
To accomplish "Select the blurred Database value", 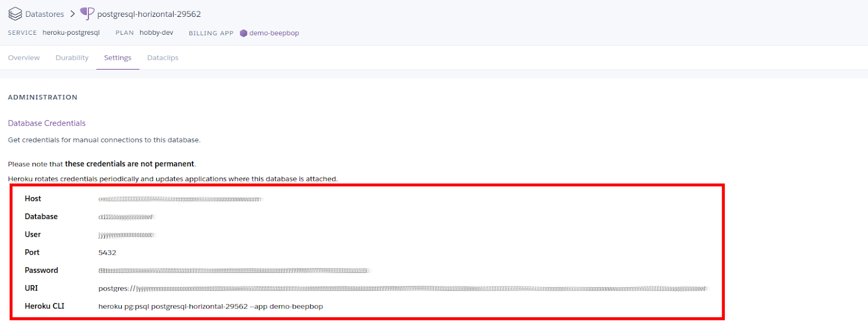I will [x=126, y=217].
